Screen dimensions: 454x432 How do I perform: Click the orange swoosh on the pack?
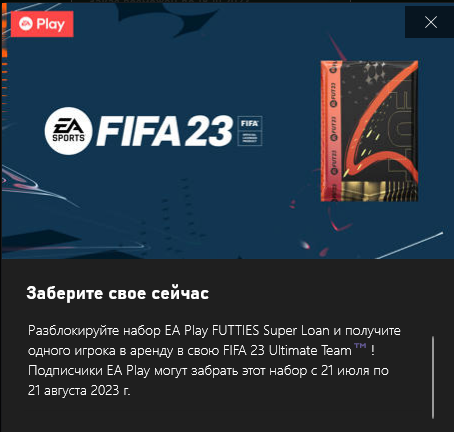tap(382, 128)
